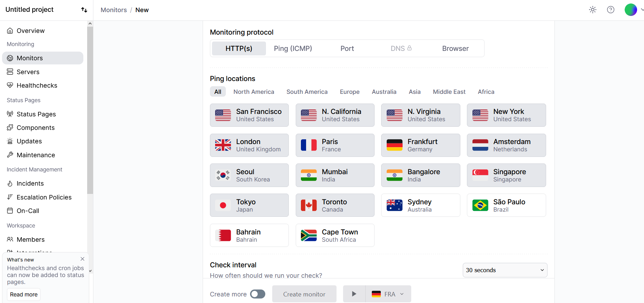The height and width of the screenshot is (303, 644).
Task: Toggle Tokyo Japan location card
Action: (x=249, y=205)
